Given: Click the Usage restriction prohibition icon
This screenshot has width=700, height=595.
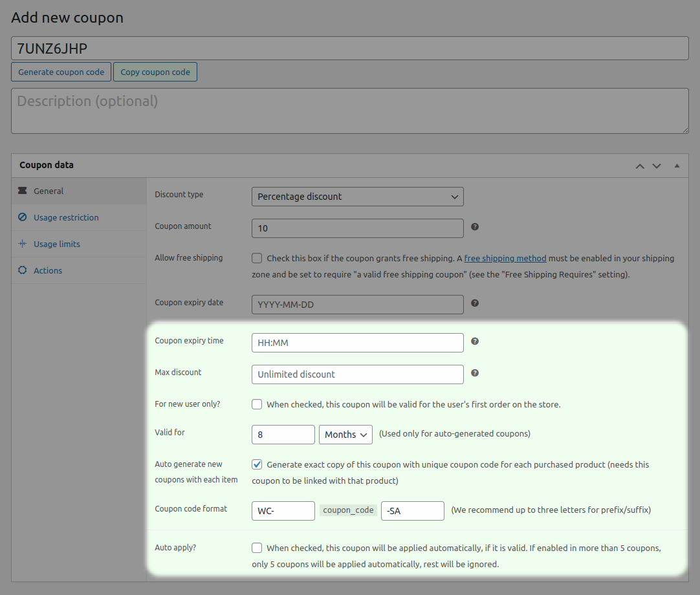Looking at the screenshot, I should (x=23, y=217).
